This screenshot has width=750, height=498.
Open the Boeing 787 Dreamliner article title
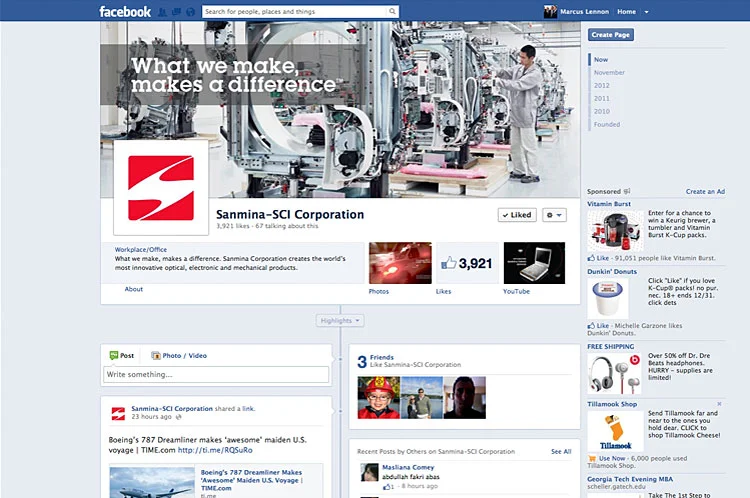pos(251,480)
